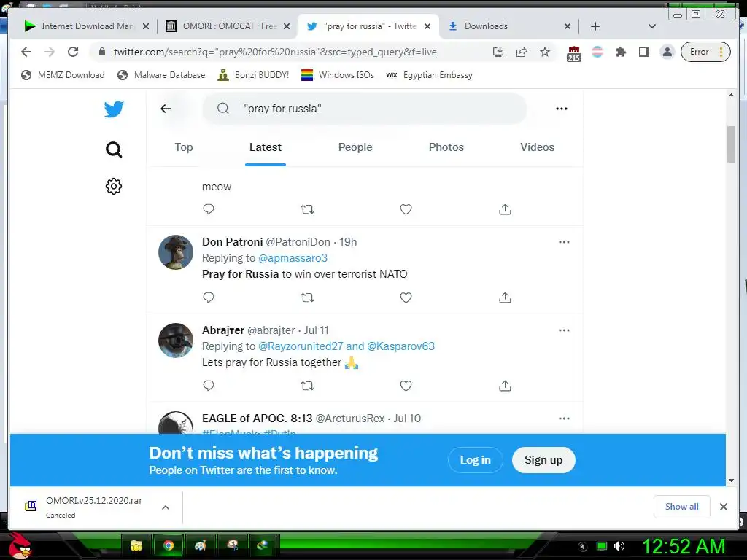Image resolution: width=747 pixels, height=560 pixels.
Task: Toggle the Chrome side panel
Action: tap(644, 52)
